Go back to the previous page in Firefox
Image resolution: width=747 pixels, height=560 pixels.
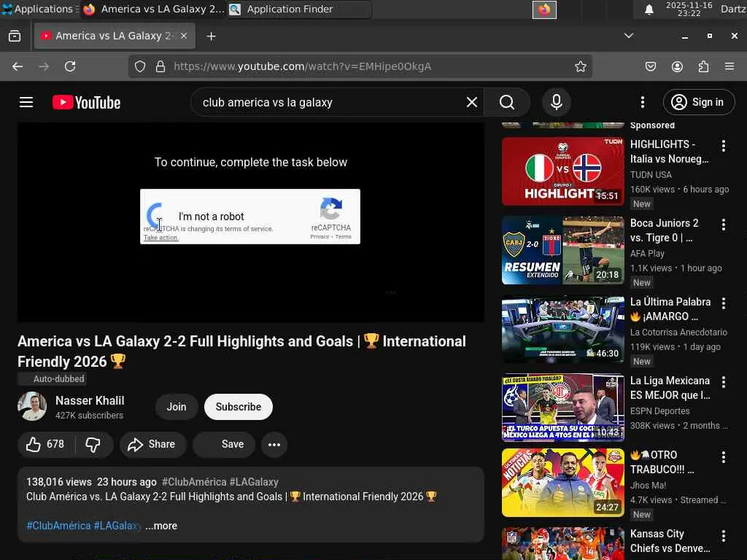click(18, 66)
